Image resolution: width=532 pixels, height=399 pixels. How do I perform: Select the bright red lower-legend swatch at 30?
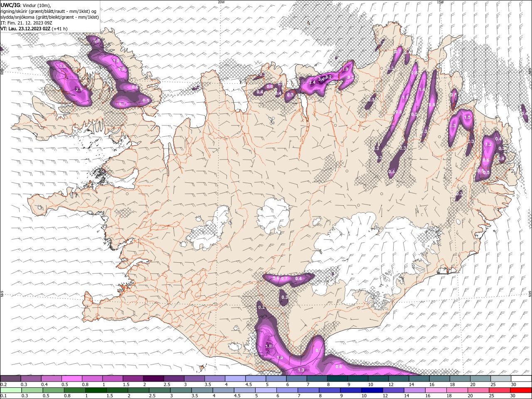520,390
